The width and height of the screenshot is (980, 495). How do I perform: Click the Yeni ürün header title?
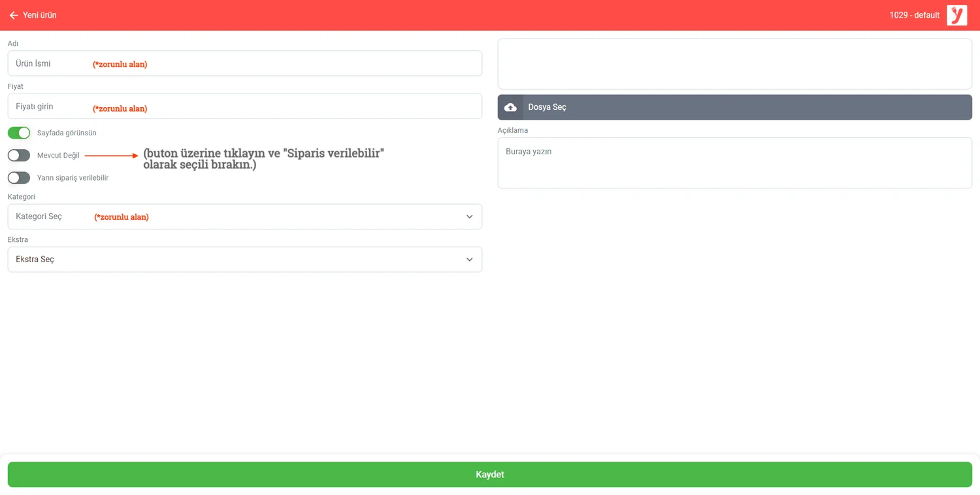[40, 15]
